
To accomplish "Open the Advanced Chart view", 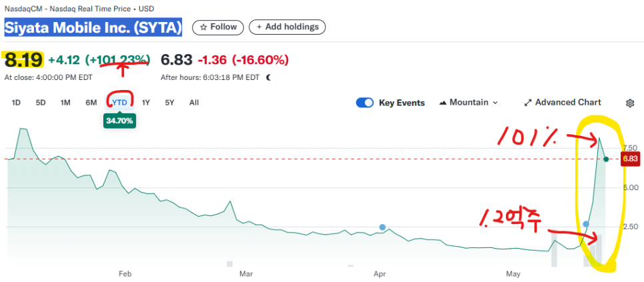I will coord(563,103).
